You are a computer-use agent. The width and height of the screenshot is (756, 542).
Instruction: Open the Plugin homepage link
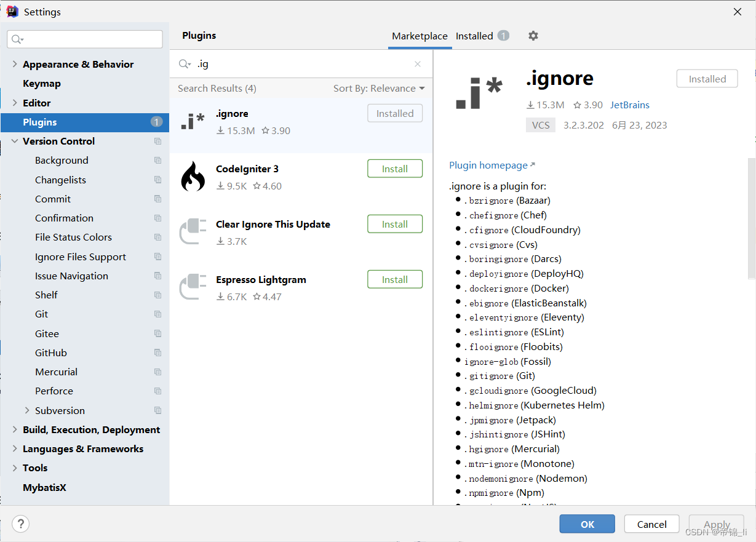coord(492,165)
